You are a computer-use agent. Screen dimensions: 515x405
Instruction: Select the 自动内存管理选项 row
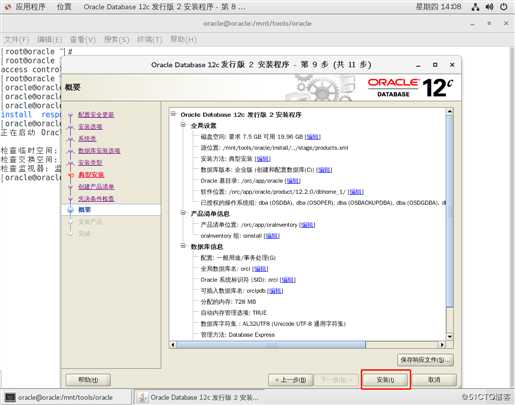click(x=234, y=313)
